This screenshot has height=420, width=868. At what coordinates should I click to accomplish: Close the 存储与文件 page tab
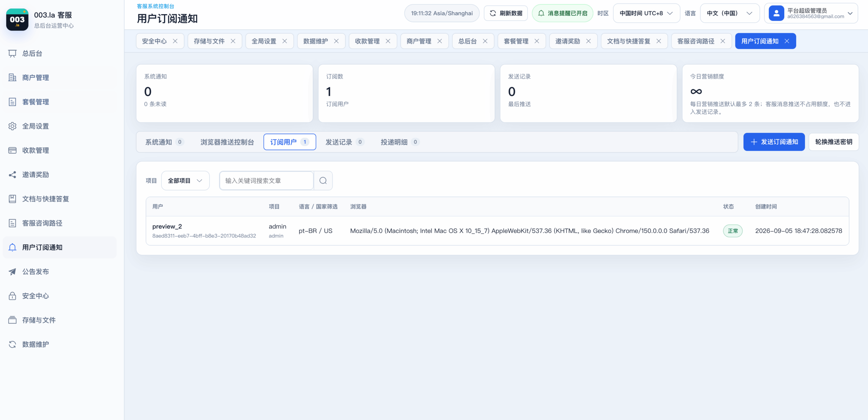click(x=233, y=41)
